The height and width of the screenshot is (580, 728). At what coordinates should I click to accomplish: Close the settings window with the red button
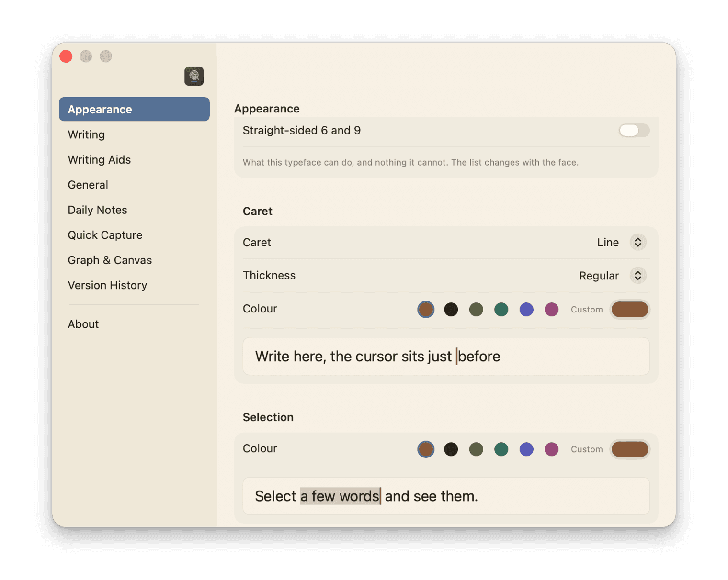click(x=66, y=56)
